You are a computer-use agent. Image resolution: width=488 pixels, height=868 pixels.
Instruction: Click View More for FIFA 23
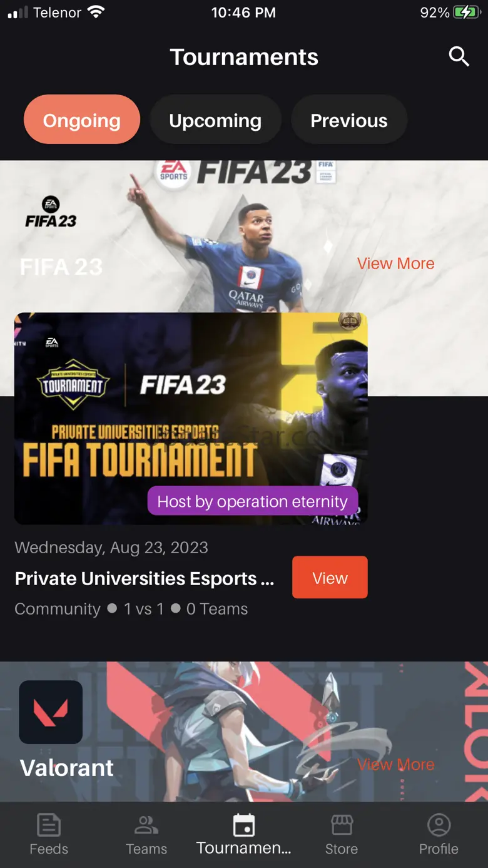[395, 263]
